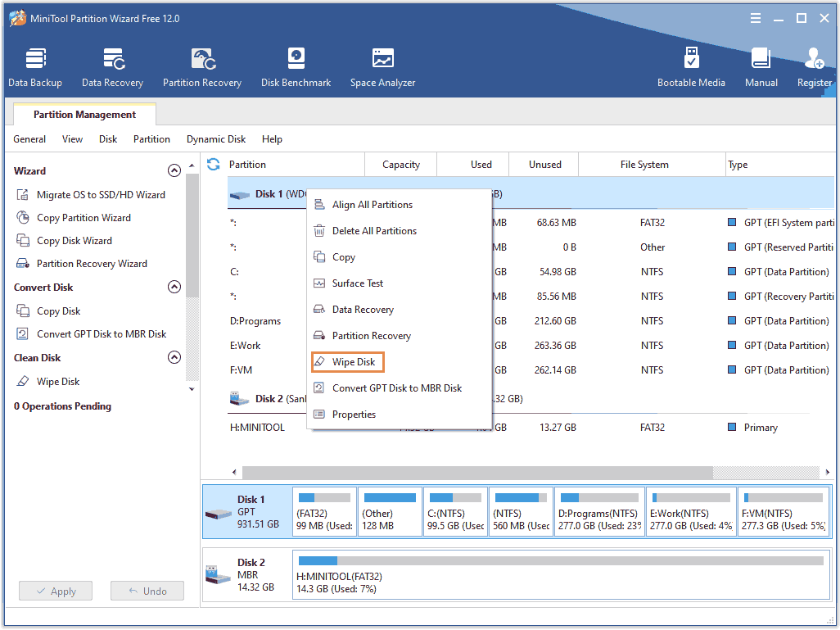
Task: Choose Wipe Disk from the context menu
Action: (x=348, y=362)
